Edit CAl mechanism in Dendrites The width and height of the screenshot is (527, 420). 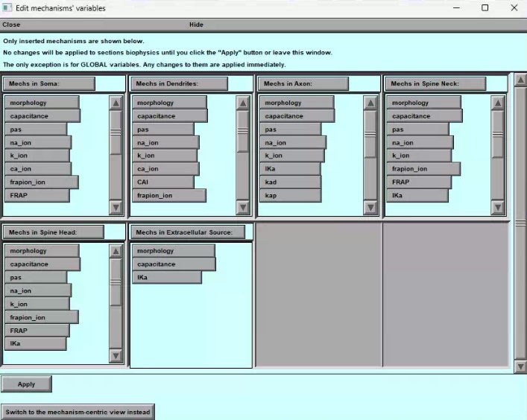162,182
